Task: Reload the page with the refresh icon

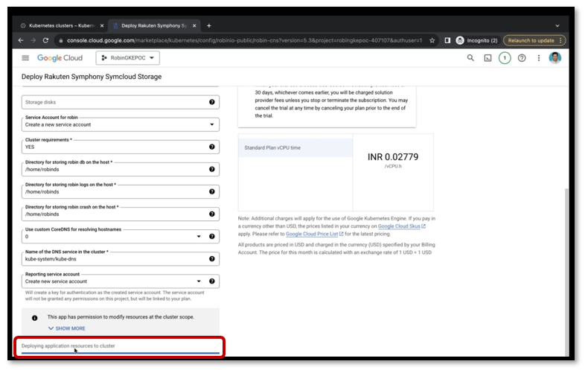Action: point(45,40)
